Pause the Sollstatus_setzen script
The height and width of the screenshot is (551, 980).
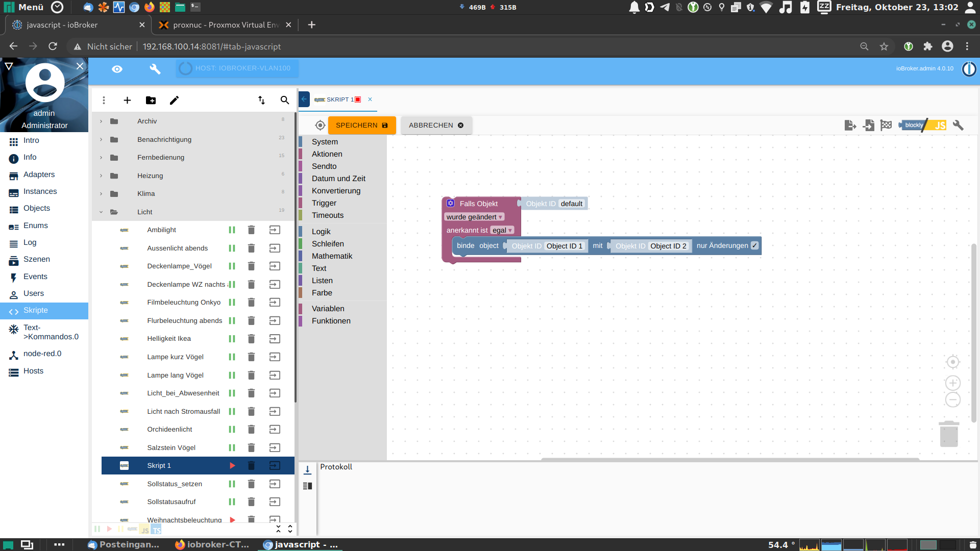tap(232, 484)
